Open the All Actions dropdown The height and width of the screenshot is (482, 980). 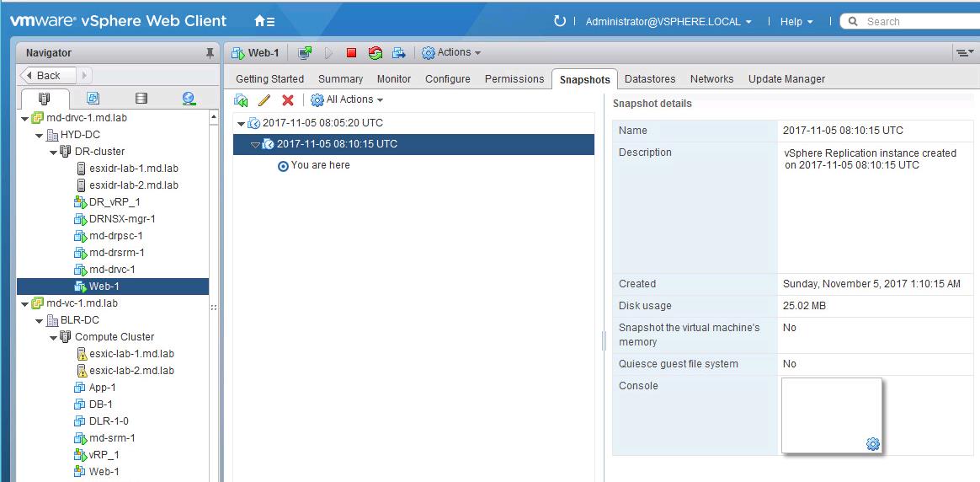[347, 99]
